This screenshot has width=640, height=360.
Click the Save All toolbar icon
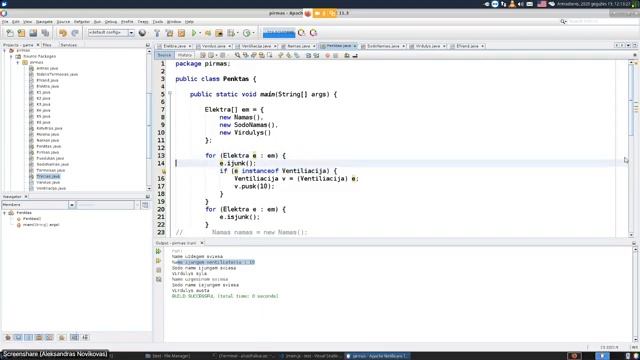coord(45,33)
